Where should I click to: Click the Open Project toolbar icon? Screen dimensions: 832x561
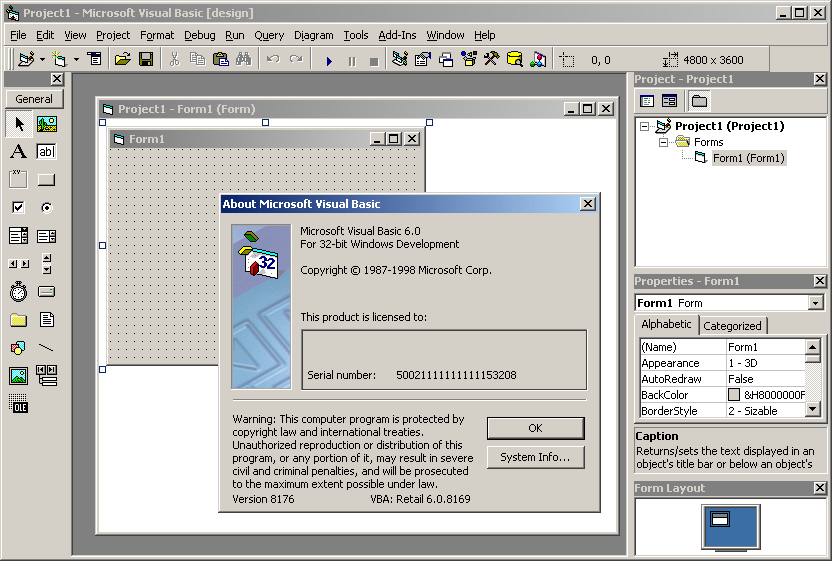pos(123,59)
